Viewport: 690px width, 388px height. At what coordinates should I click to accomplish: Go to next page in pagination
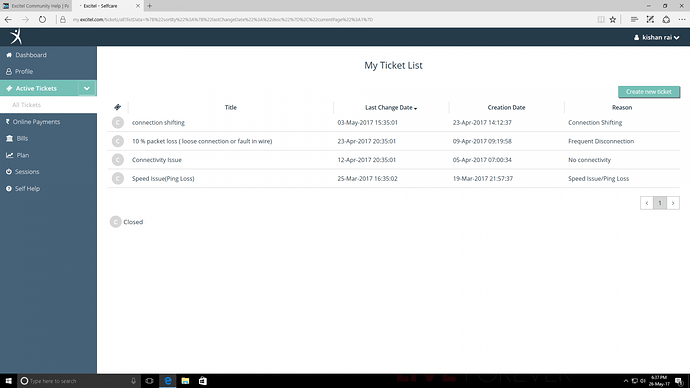[673, 203]
